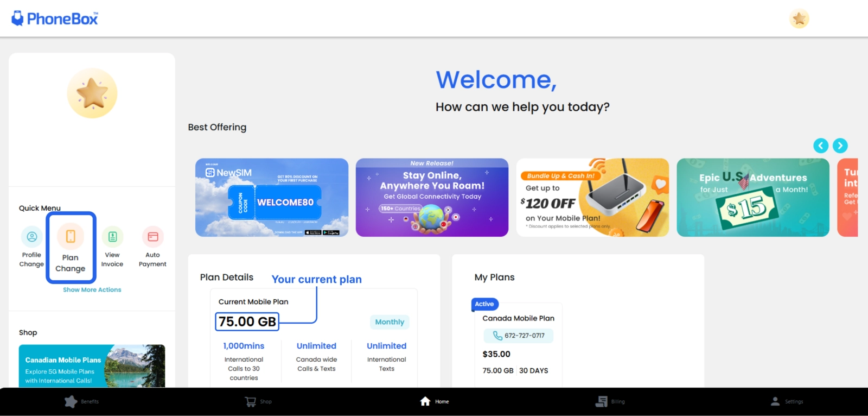Click the Unlimited Canada wide Calls & Texts text
This screenshot has height=416, width=868.
317,357
